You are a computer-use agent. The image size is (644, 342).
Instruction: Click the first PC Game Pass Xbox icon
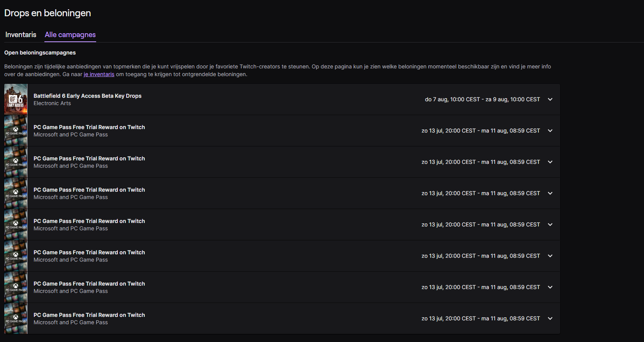(x=16, y=129)
